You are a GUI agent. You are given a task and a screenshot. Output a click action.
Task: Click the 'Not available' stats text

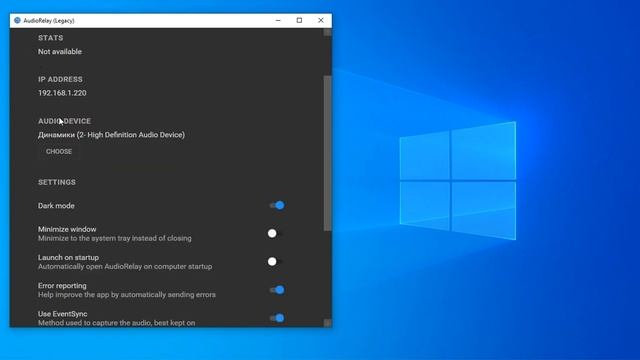point(60,52)
